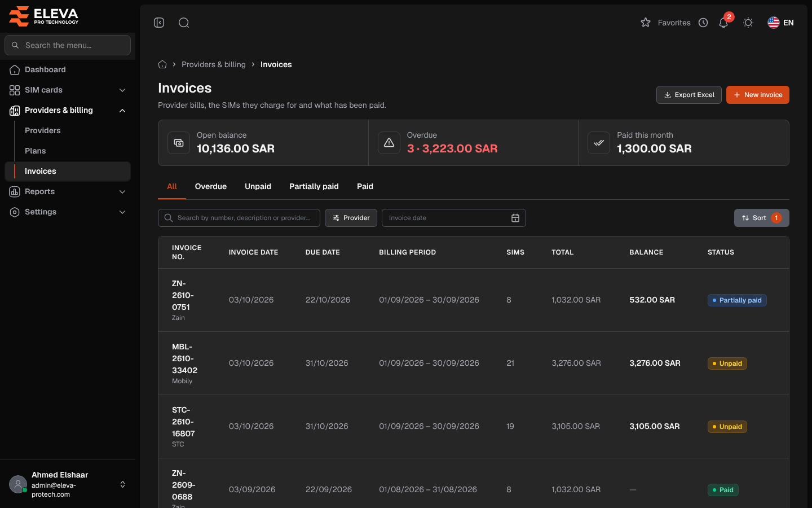Show the Paid invoices tab
The width and height of the screenshot is (812, 508).
[365, 186]
